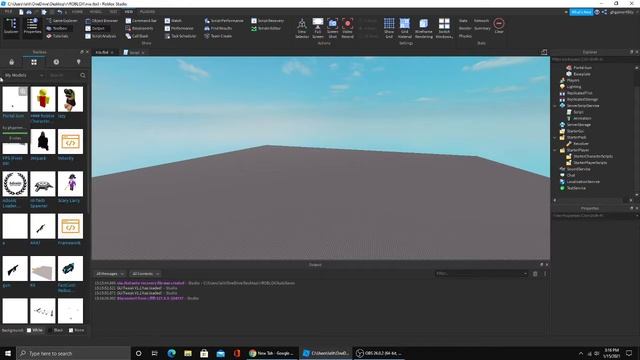This screenshot has width=640, height=360.
Task: Open the Toolbox Marketplace tab icon
Action: tap(11, 62)
